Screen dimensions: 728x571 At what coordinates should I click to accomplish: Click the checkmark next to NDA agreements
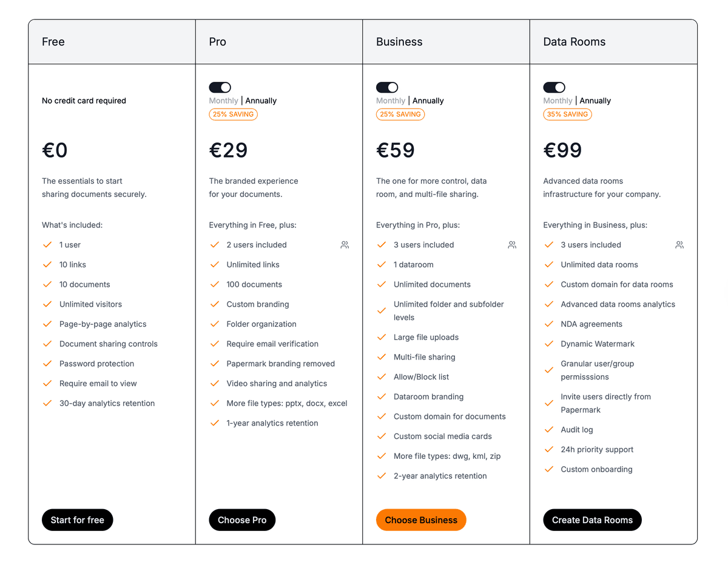tap(549, 324)
